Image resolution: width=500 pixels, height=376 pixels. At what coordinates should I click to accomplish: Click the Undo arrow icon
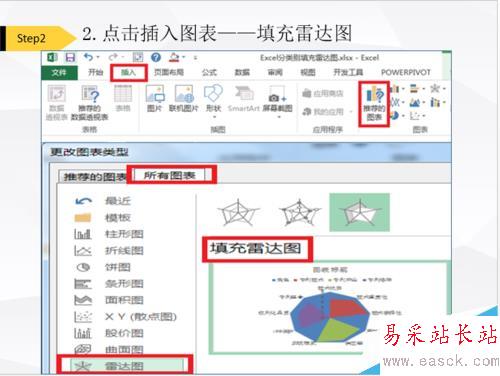[88, 57]
